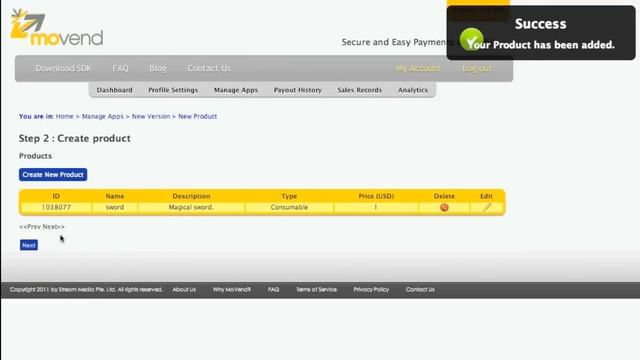Click the green success checkmark icon
Viewport: 640px width, 360px height.
click(x=471, y=39)
